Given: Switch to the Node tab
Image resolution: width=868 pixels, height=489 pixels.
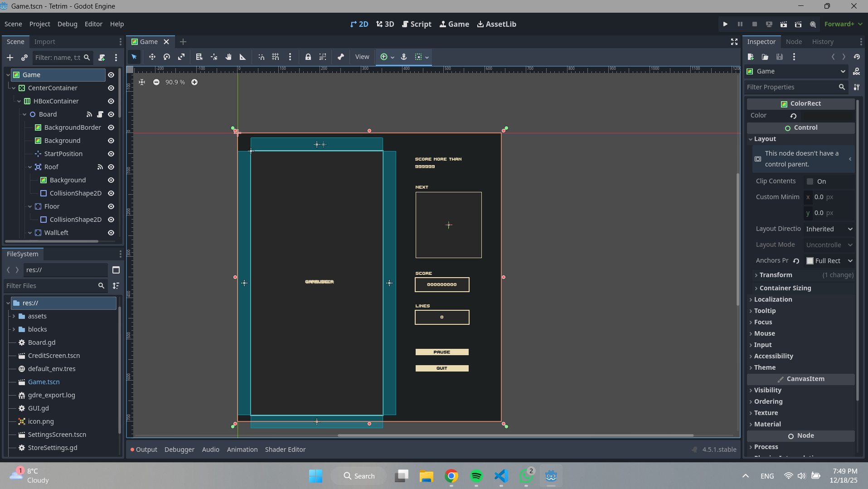Looking at the screenshot, I should click(794, 42).
